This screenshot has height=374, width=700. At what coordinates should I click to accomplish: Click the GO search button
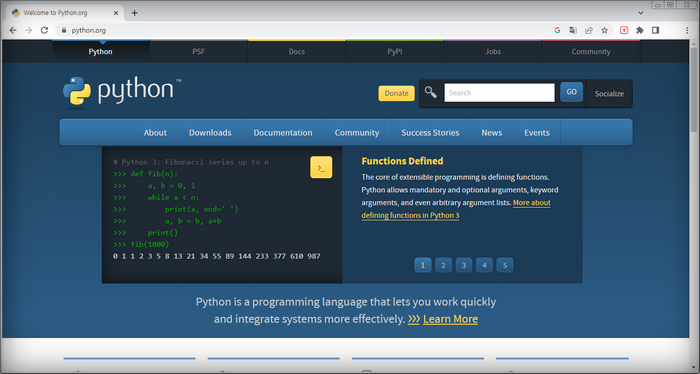(x=571, y=92)
